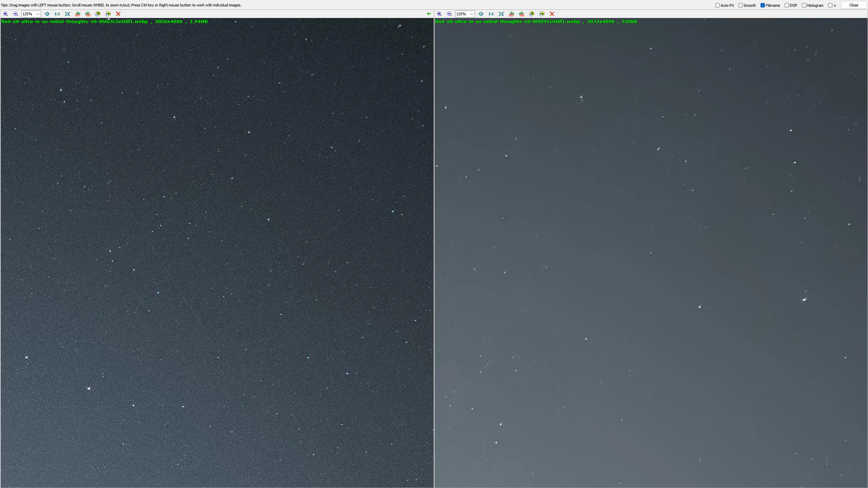Screen dimensions: 868x488
Task: Center left image with crosshair icon
Action: [x=47, y=14]
